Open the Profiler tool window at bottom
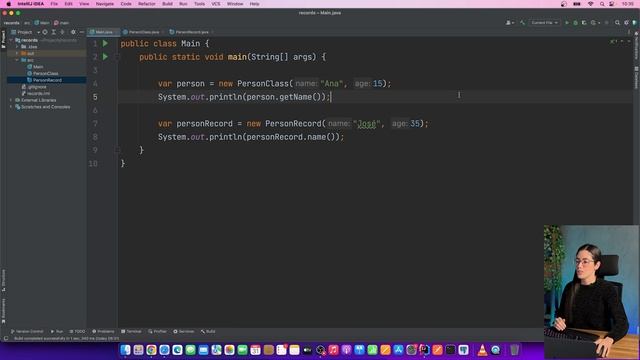The image size is (640, 360). tap(158, 331)
